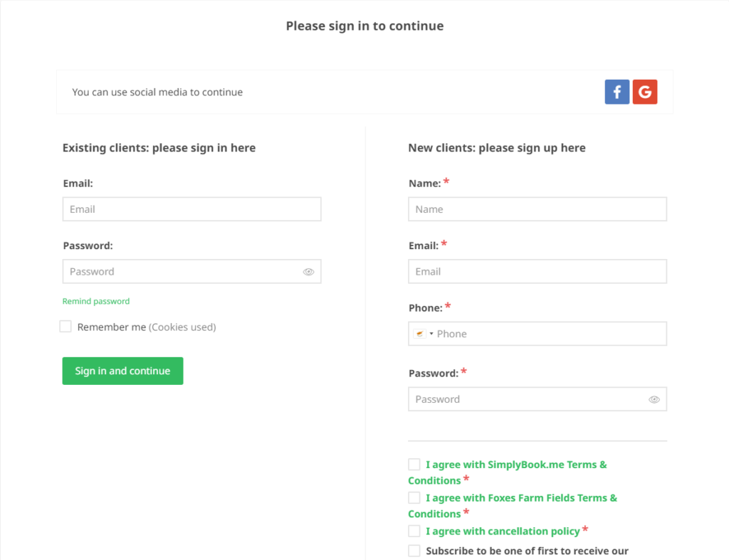The width and height of the screenshot is (729, 560).
Task: Accept the Foxes Farm Fields Terms checkbox
Action: (414, 497)
